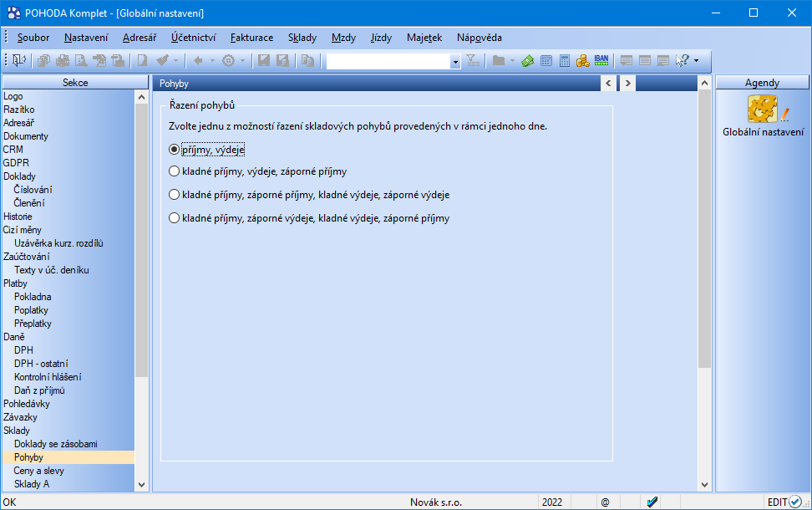Click the checkmark toolbar icon
812x510 pixels.
[x=163, y=61]
